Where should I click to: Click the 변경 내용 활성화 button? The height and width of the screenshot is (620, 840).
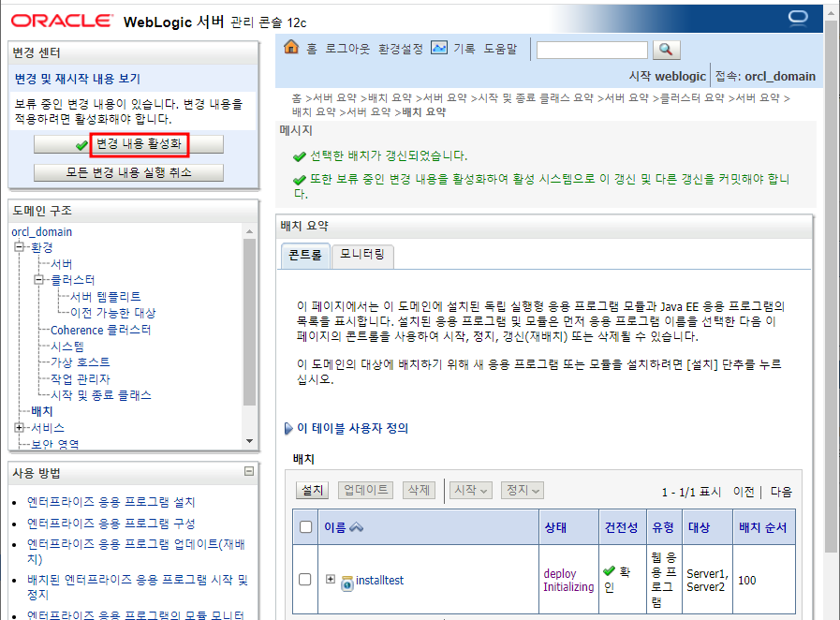point(128,144)
